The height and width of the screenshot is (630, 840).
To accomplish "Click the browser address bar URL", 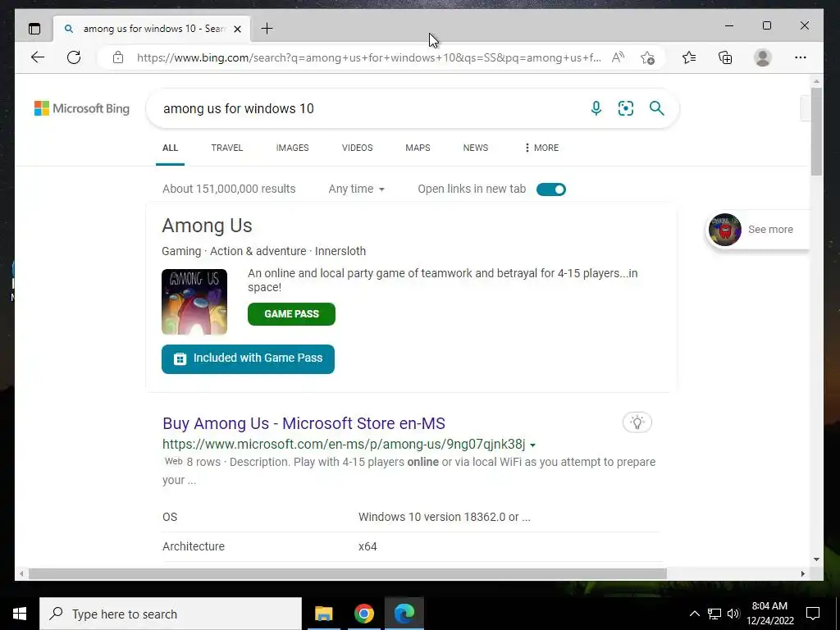I will (368, 57).
